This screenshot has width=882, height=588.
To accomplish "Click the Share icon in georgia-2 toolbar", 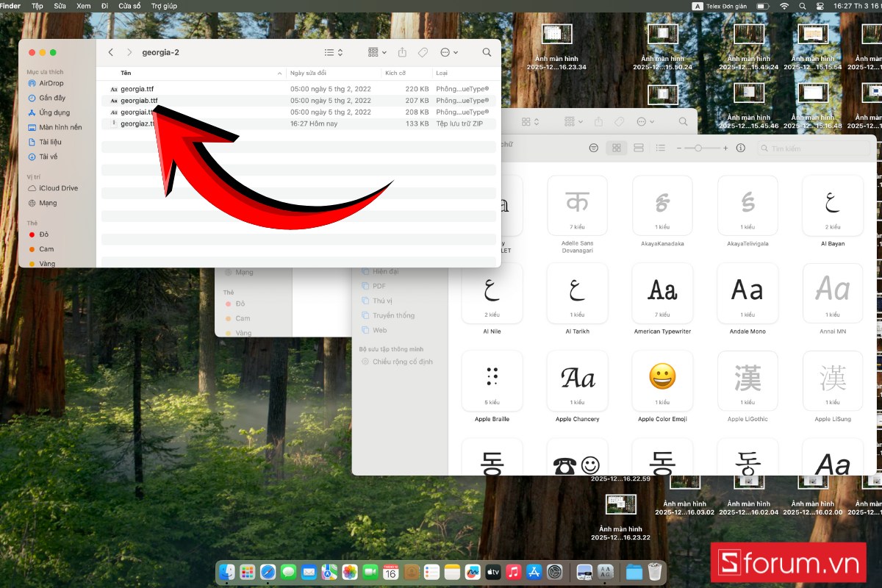I will (x=402, y=52).
